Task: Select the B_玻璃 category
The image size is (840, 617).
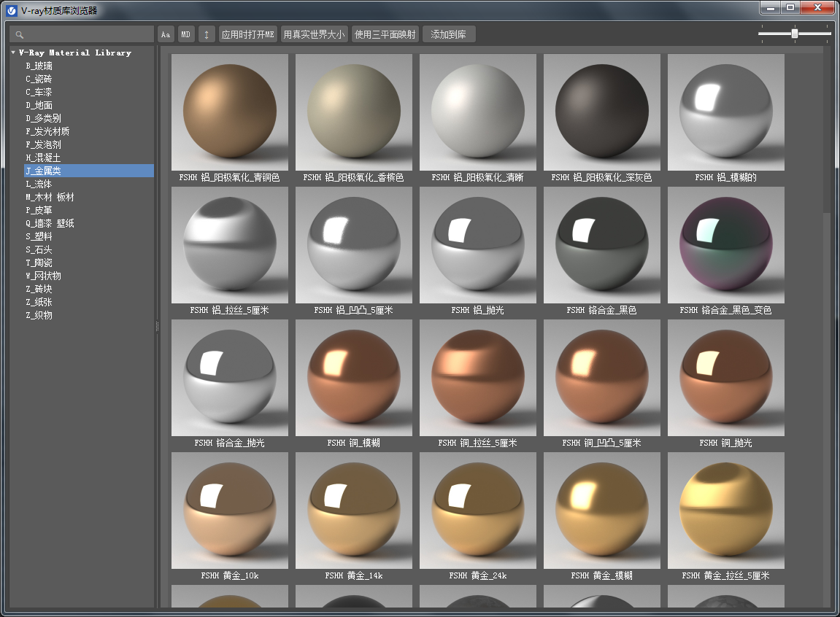Action: [x=39, y=66]
